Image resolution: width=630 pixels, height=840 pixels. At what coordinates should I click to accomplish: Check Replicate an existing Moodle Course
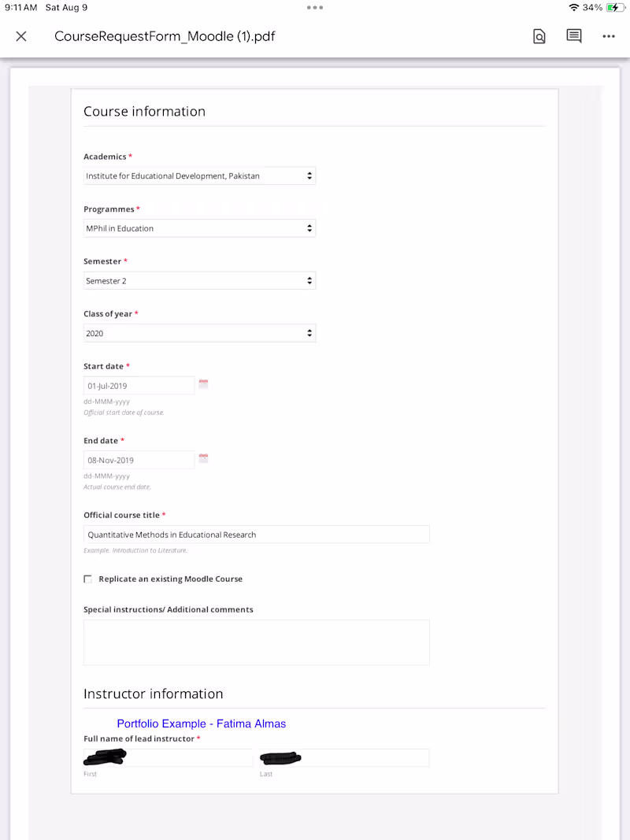pyautogui.click(x=88, y=579)
